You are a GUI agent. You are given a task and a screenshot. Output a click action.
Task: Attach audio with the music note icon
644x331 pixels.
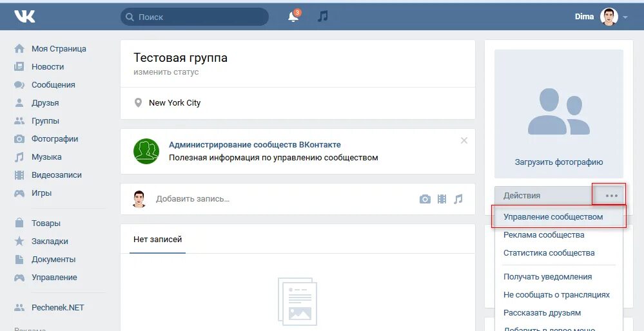[x=458, y=200]
